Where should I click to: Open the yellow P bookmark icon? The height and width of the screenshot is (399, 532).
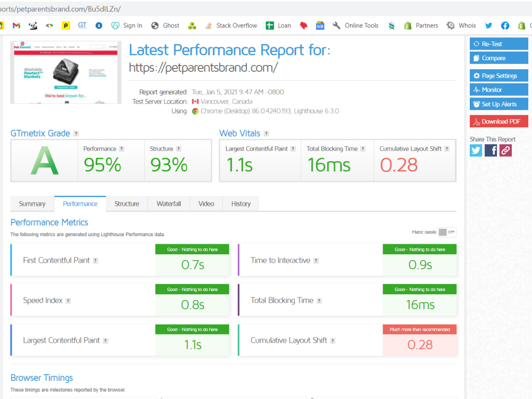pos(66,26)
